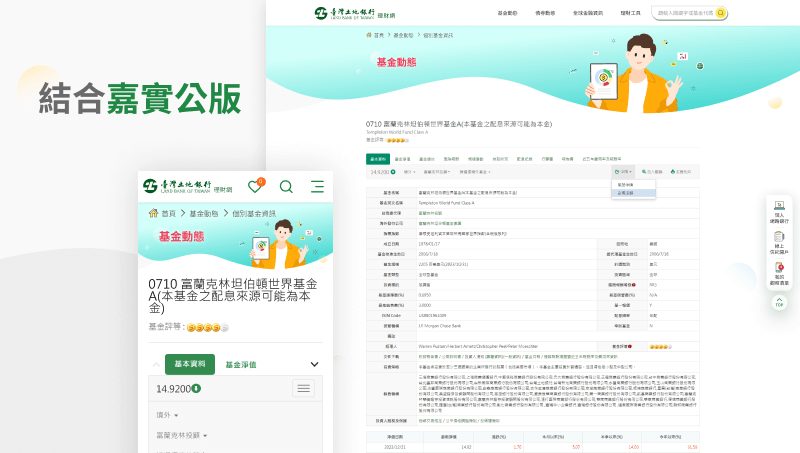Open the 基金動態 top navigation menu
The image size is (800, 453).
click(507, 13)
